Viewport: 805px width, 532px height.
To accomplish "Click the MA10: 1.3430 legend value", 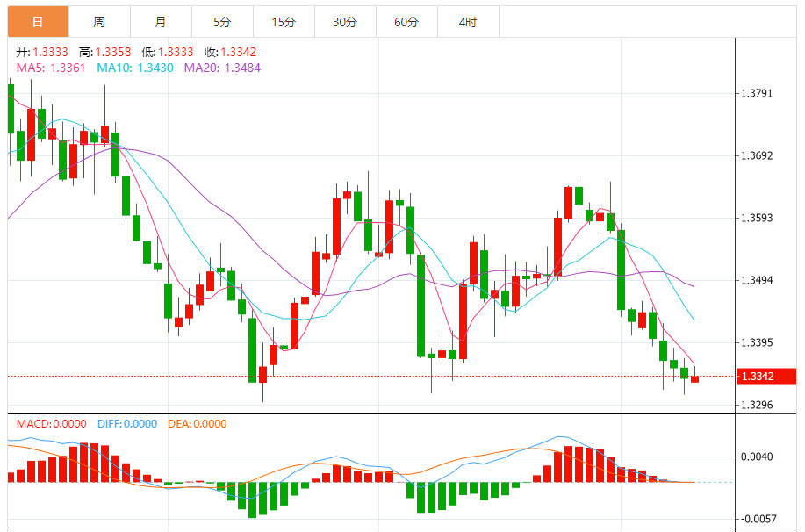I will [135, 68].
